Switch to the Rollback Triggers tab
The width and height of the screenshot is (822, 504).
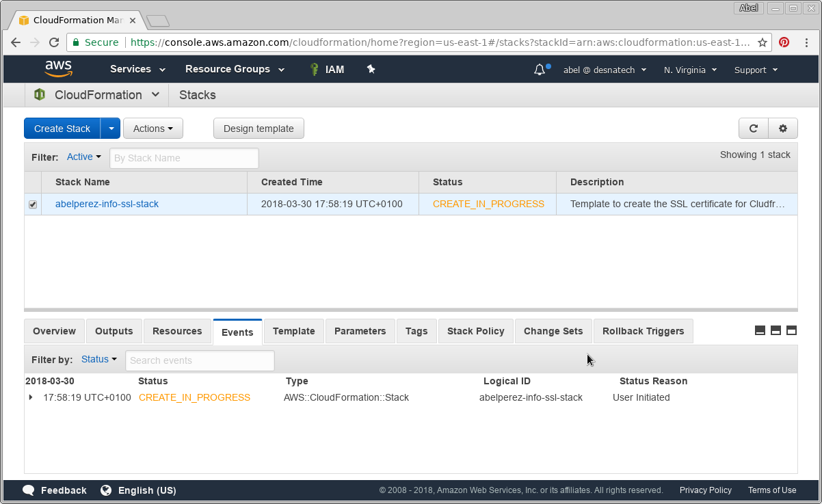[x=644, y=331]
